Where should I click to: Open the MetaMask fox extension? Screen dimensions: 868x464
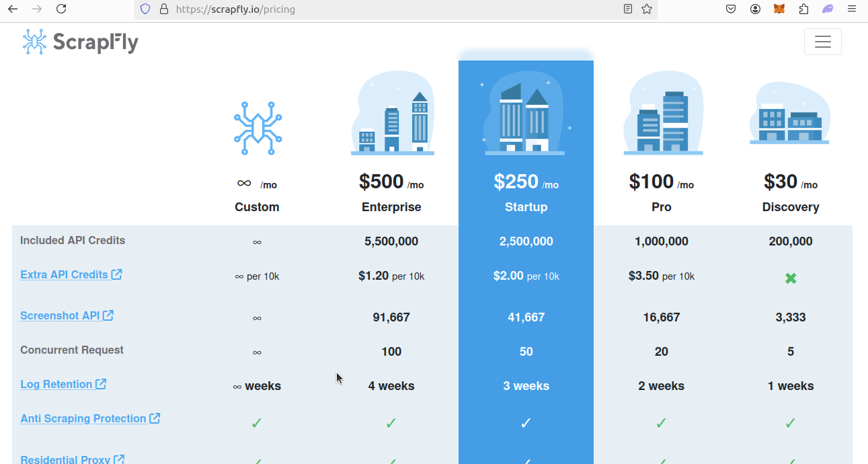779,9
